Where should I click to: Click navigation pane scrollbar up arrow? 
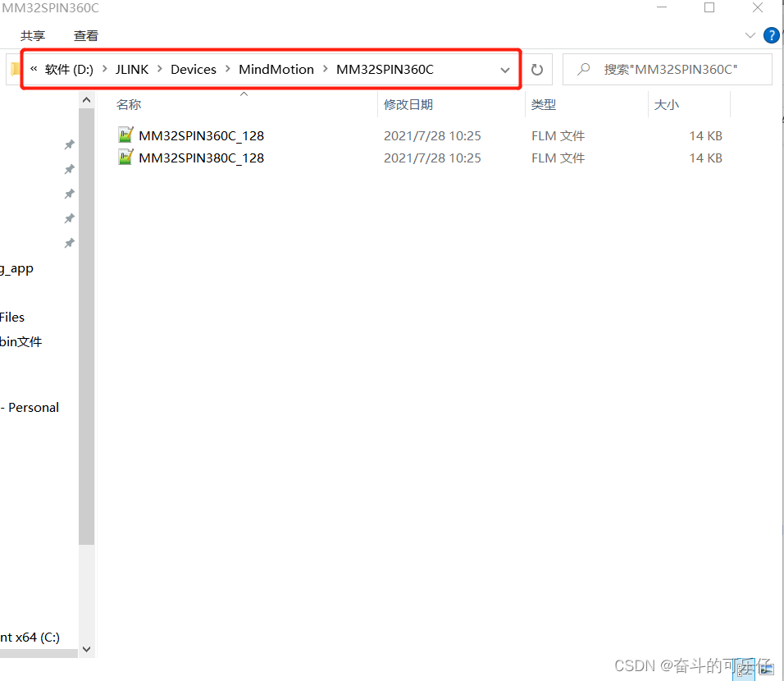(86, 101)
